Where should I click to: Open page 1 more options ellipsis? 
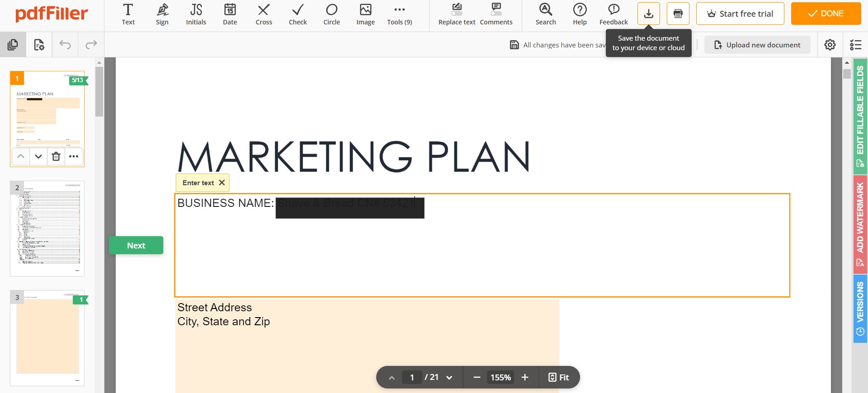click(74, 156)
